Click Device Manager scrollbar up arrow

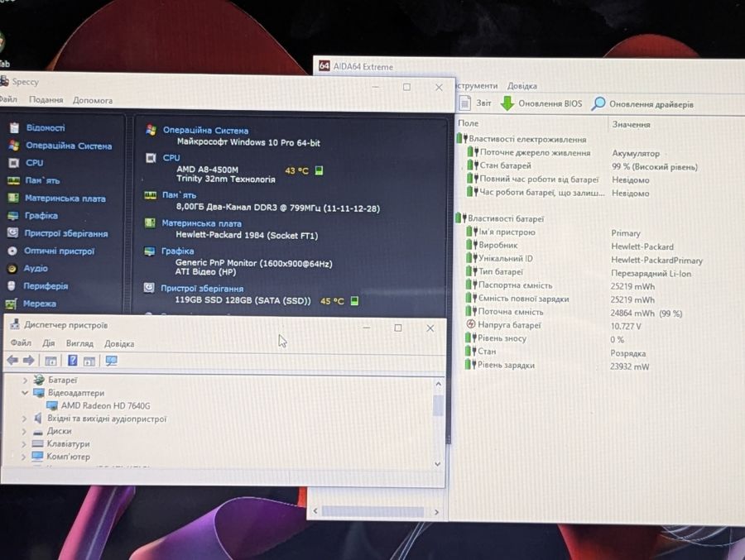point(438,384)
